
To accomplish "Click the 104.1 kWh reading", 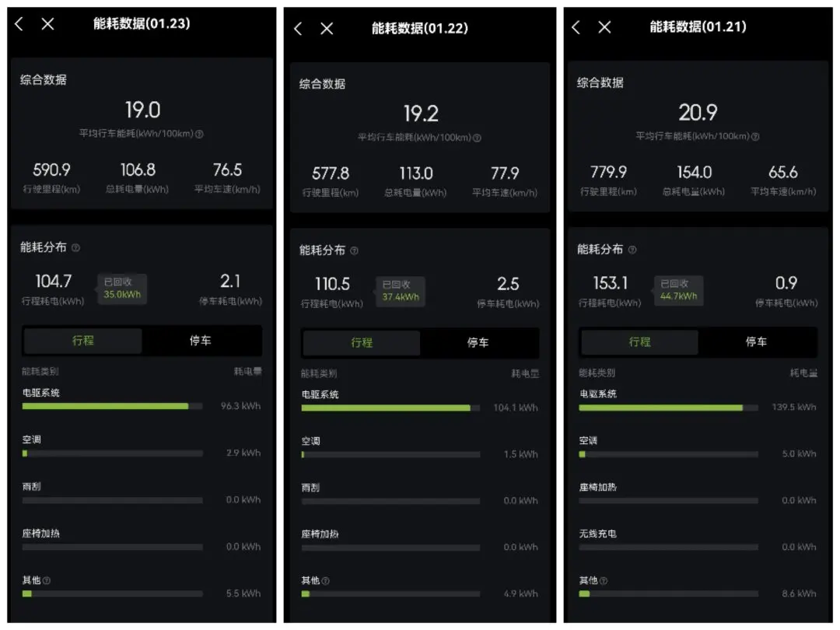I will pyautogui.click(x=516, y=408).
